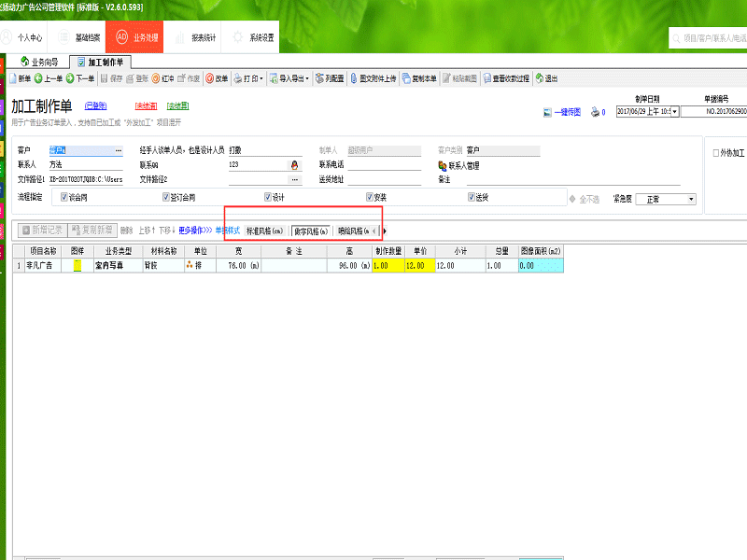The image size is (747, 560).
Task: Enable the 外协加工 checkbox
Action: click(x=717, y=152)
